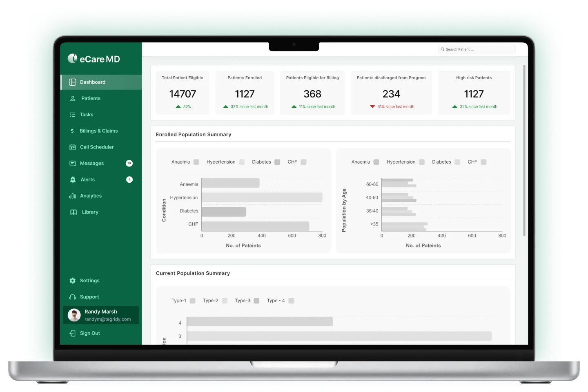Click the up arrow under 368
Image resolution: width=588 pixels, height=392 pixels.
pyautogui.click(x=294, y=106)
